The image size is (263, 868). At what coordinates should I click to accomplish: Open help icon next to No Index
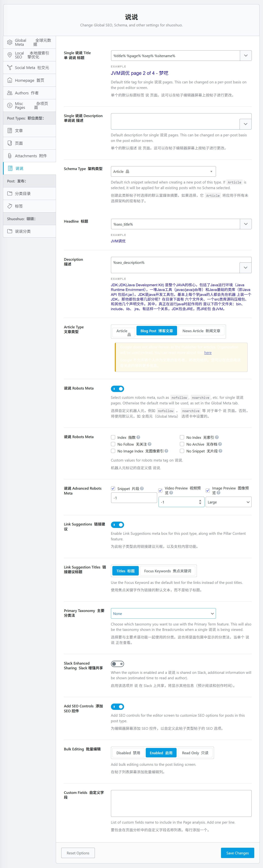[x=217, y=437]
